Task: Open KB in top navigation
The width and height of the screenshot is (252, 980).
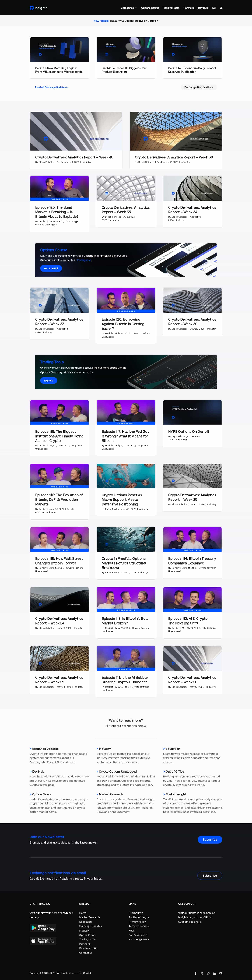Action: (214, 8)
